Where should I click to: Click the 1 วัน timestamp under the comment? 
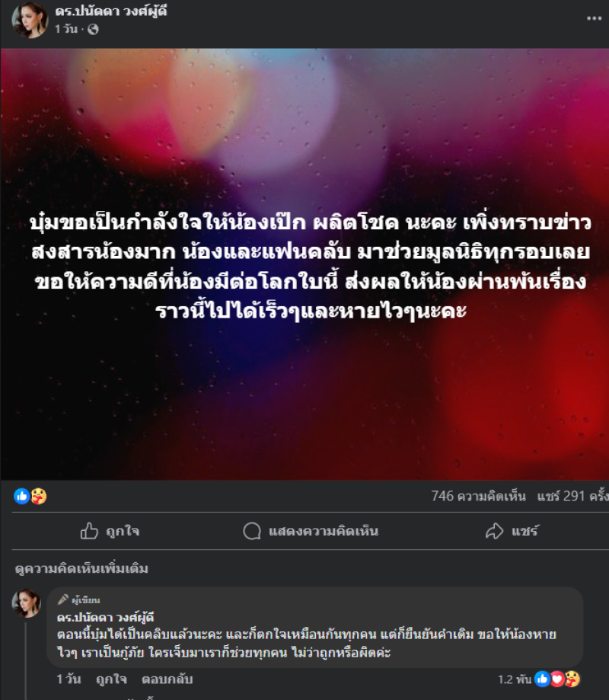click(69, 679)
